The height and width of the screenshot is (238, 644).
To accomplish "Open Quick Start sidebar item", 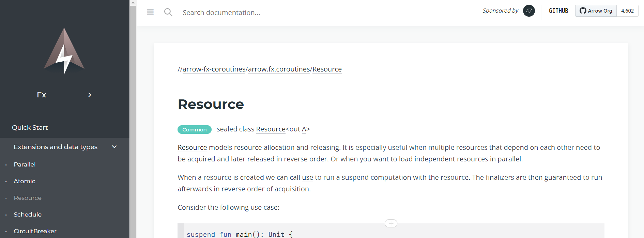I will click(x=30, y=127).
